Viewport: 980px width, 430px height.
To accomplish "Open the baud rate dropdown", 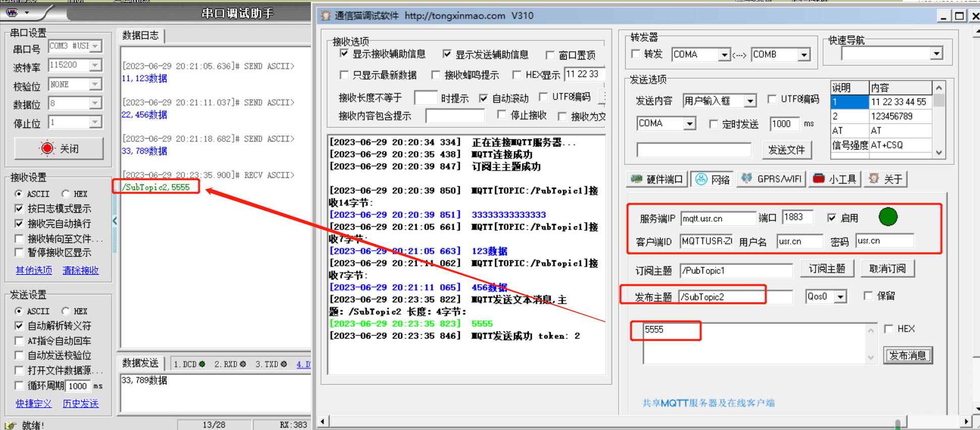I will point(95,65).
